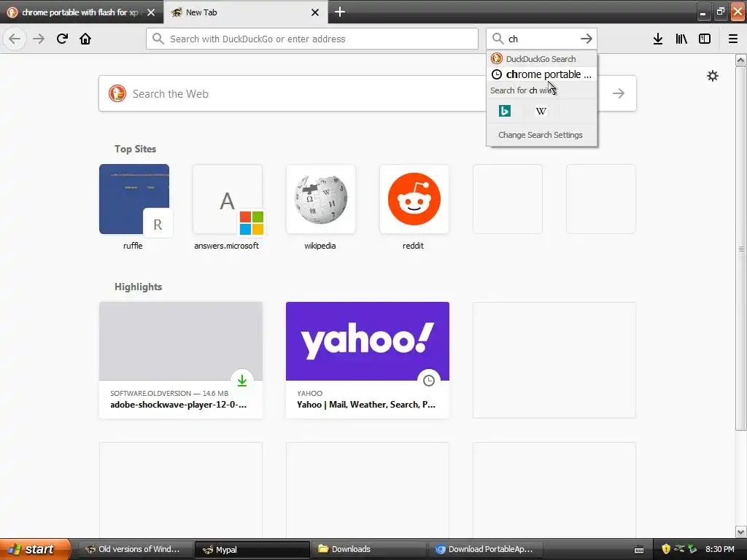Open the hamburger application menu
Viewport: 747px width, 560px height.
click(x=733, y=39)
